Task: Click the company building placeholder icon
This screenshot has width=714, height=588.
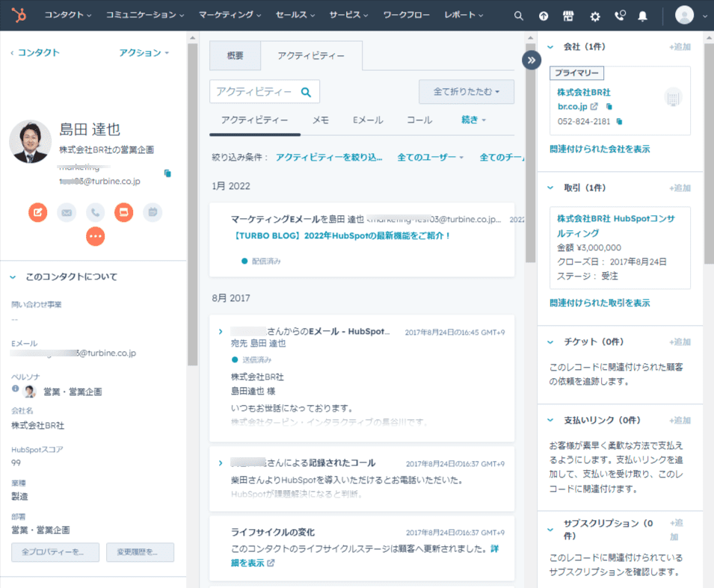Action: point(673,97)
